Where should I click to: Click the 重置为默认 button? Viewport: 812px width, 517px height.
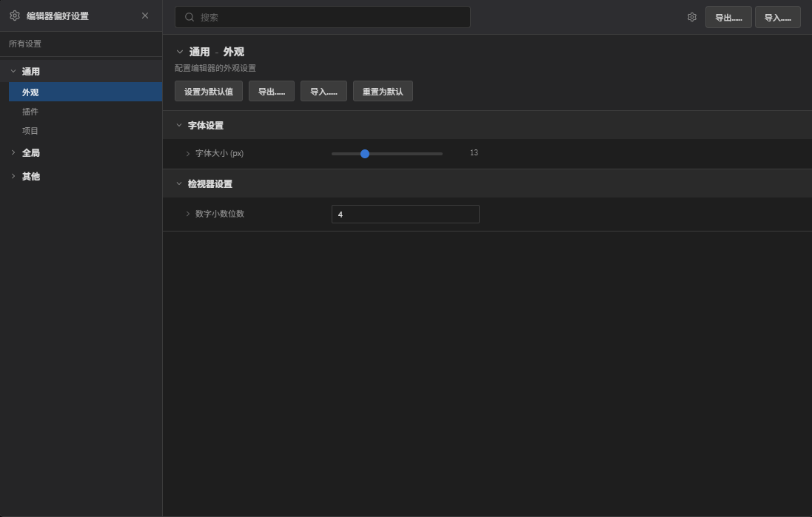383,92
